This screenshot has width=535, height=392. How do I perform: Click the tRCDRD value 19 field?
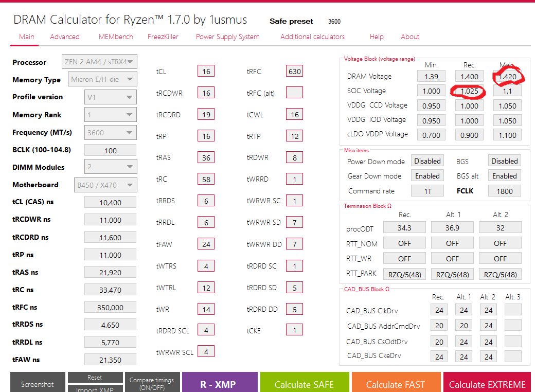pyautogui.click(x=206, y=114)
